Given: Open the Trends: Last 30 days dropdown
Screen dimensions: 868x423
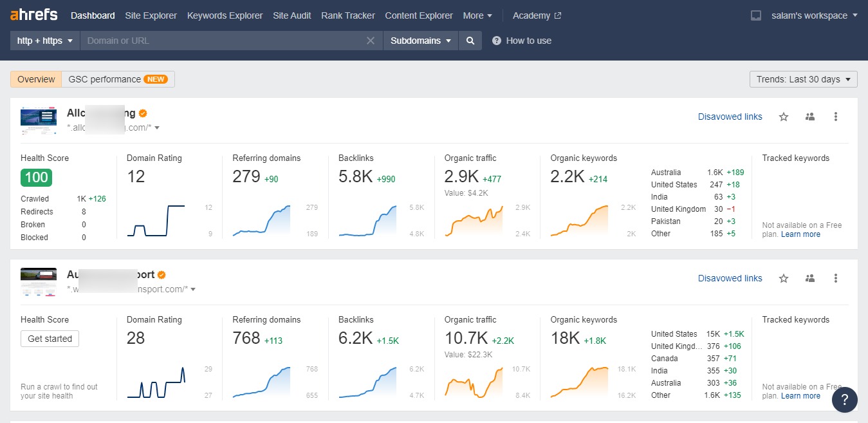Looking at the screenshot, I should pos(803,79).
